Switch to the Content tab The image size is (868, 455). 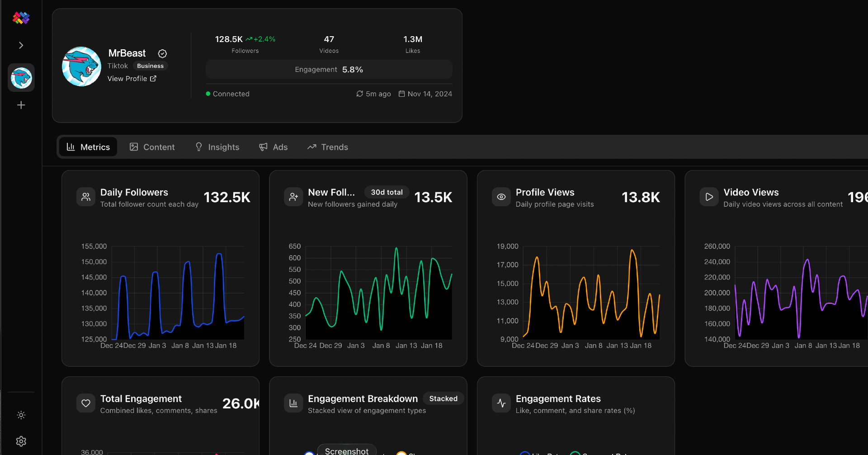click(x=152, y=147)
